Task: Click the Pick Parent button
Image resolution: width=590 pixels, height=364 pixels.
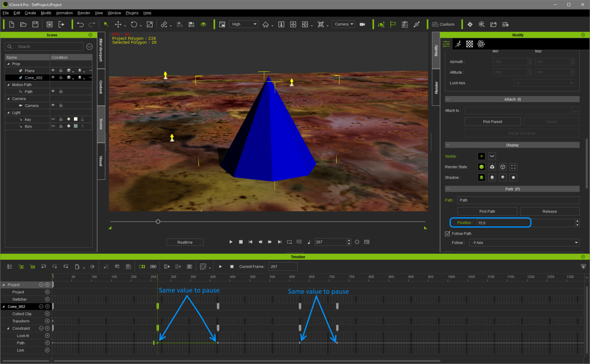Action: [493, 122]
